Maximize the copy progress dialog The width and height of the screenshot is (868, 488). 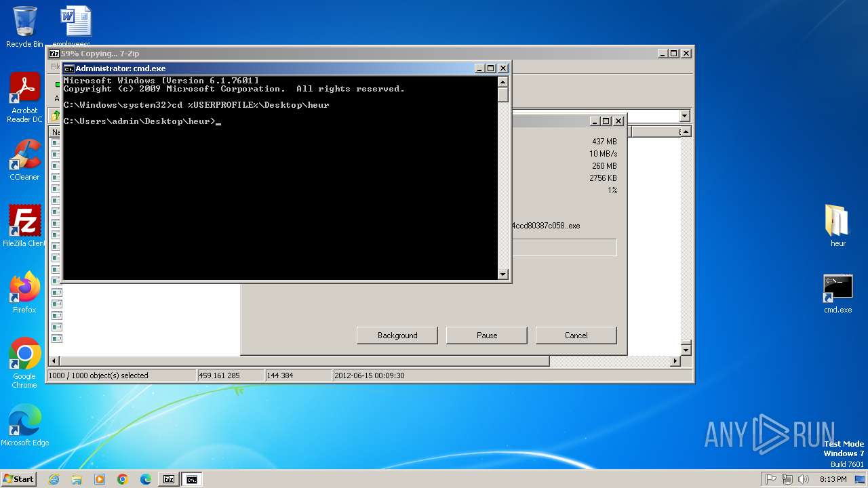pos(606,121)
